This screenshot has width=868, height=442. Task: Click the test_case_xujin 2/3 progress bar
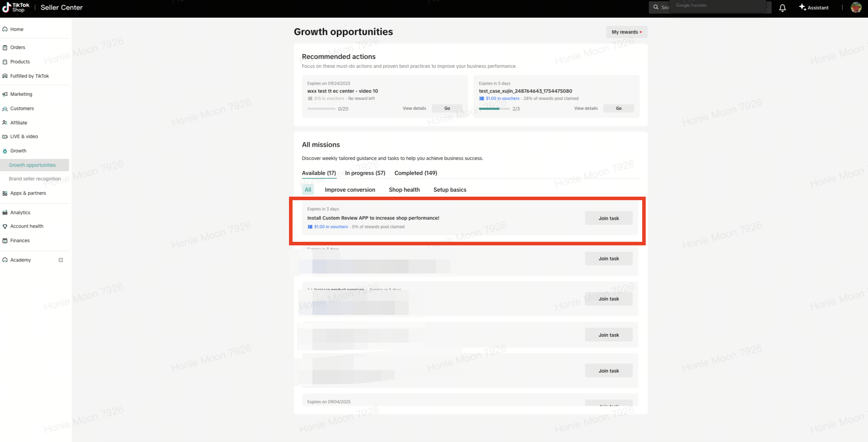coord(494,109)
